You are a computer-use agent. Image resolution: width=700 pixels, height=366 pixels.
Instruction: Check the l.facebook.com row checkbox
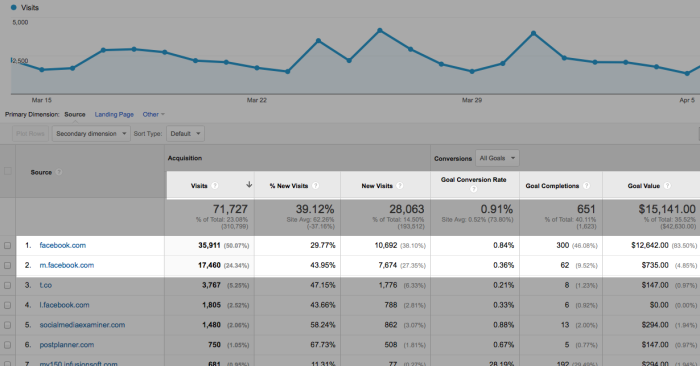click(x=8, y=305)
